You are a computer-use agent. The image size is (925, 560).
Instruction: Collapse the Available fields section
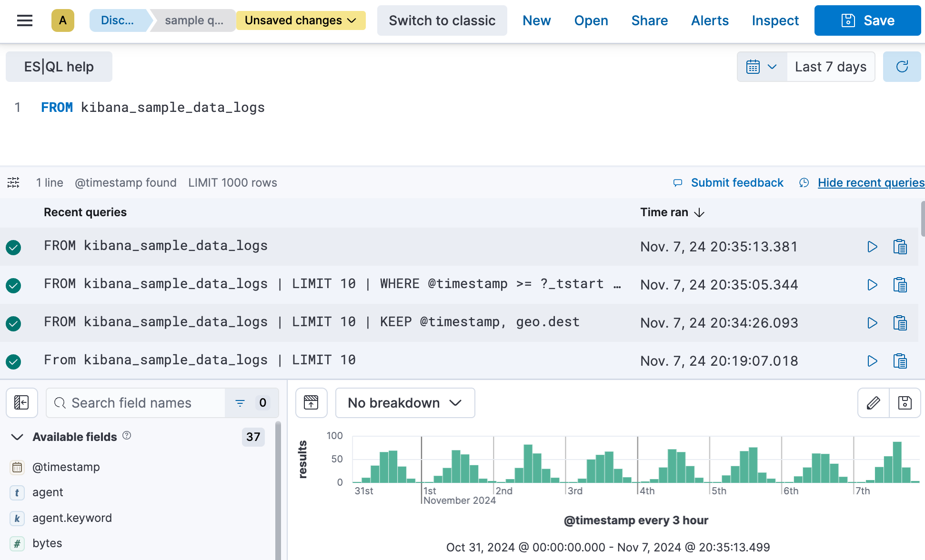coord(17,437)
